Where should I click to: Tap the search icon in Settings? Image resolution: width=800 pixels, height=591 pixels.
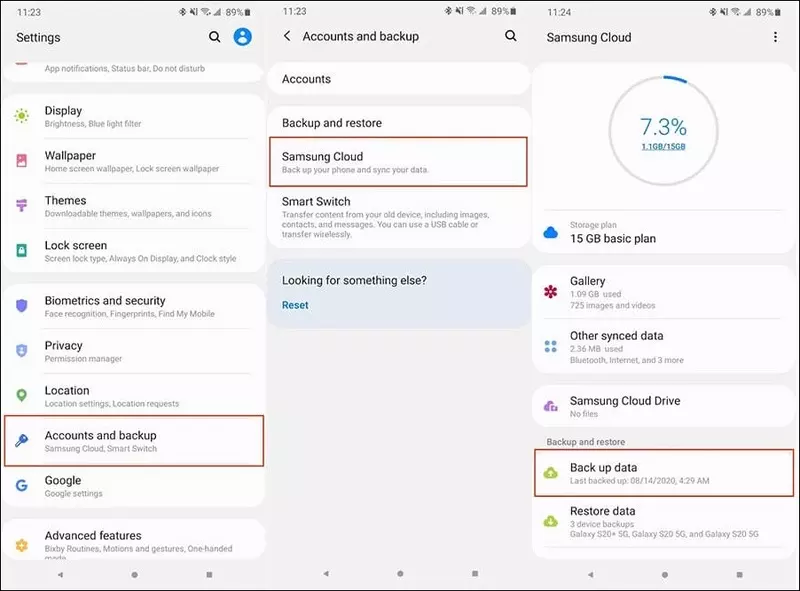click(215, 37)
